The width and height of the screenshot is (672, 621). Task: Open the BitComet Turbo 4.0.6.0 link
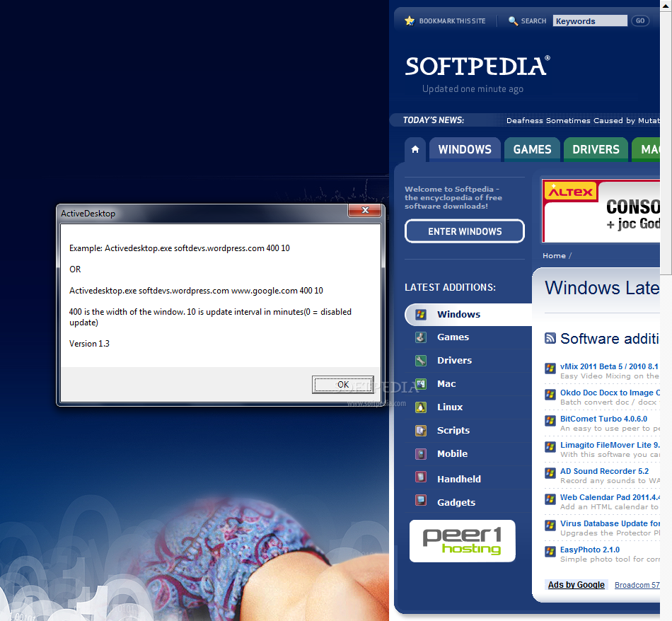(x=603, y=419)
